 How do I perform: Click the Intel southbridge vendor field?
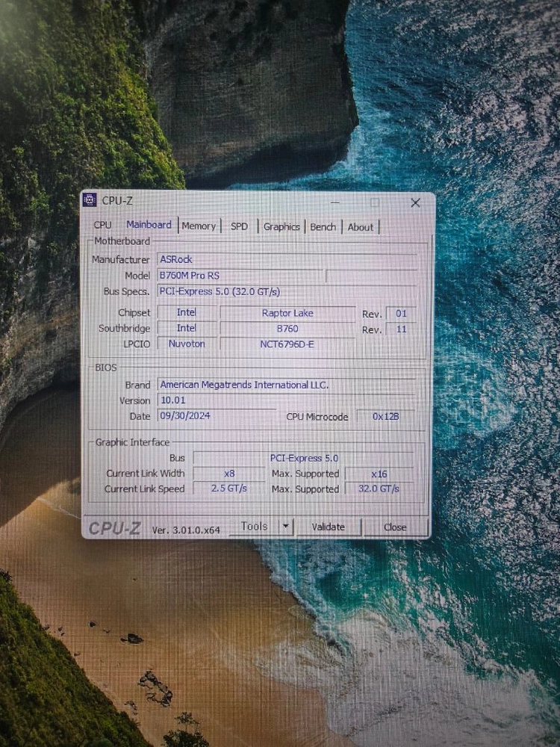(187, 328)
